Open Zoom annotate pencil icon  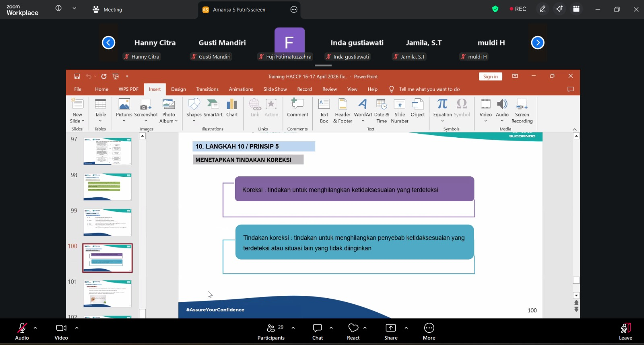point(543,9)
